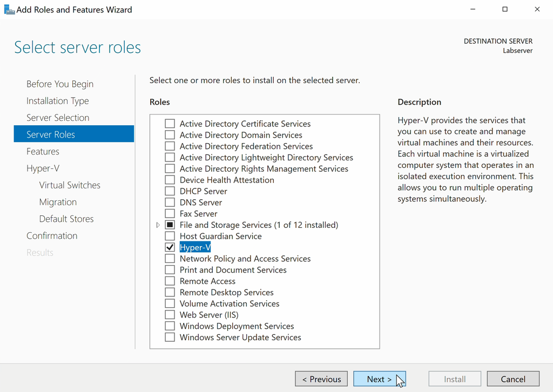The image size is (553, 392).
Task: Open the Virtual Switches page
Action: [70, 185]
